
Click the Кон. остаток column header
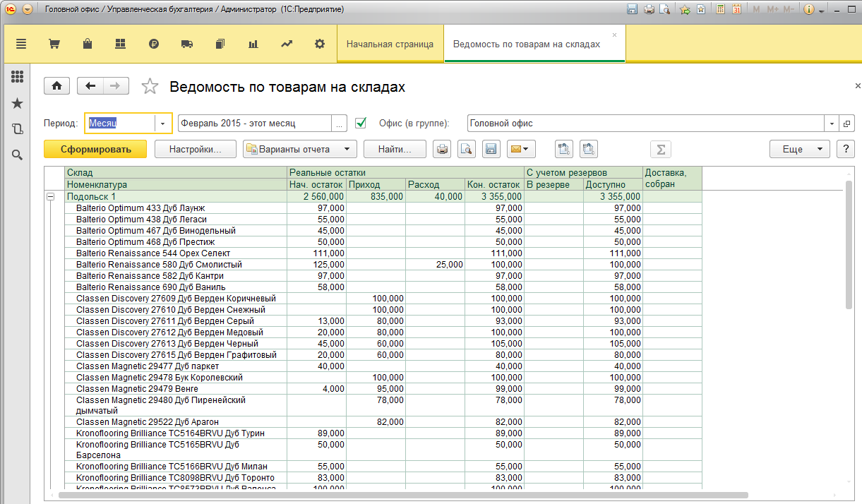(494, 185)
